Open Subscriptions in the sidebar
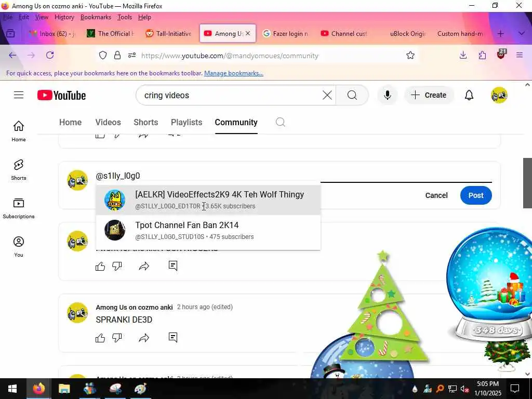 19,208
